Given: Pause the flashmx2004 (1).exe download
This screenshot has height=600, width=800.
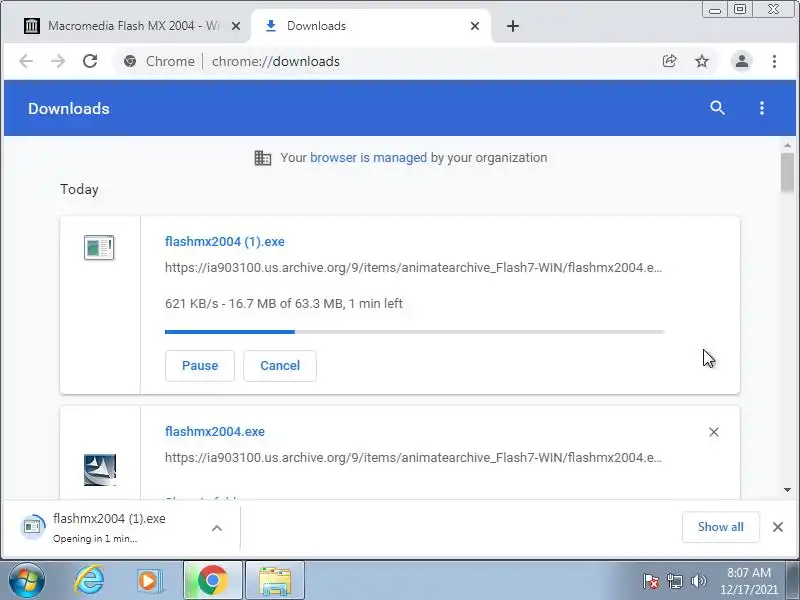Looking at the screenshot, I should click(200, 366).
